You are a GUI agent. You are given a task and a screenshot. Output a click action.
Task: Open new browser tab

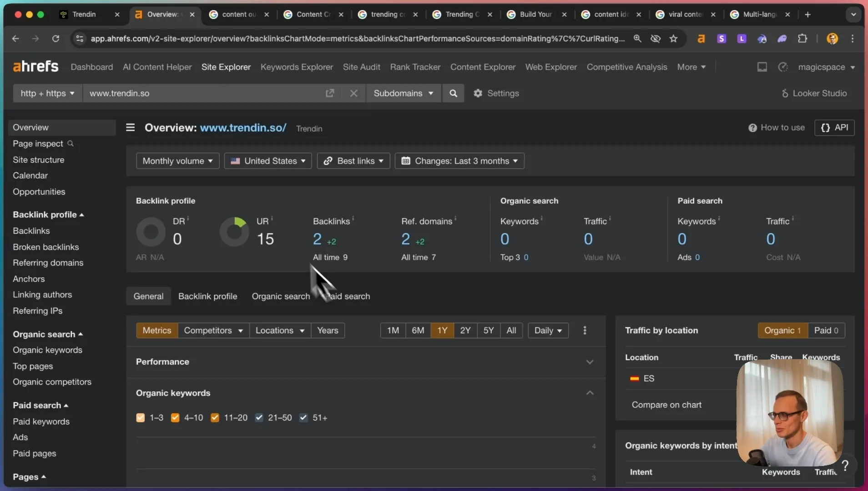click(x=807, y=15)
